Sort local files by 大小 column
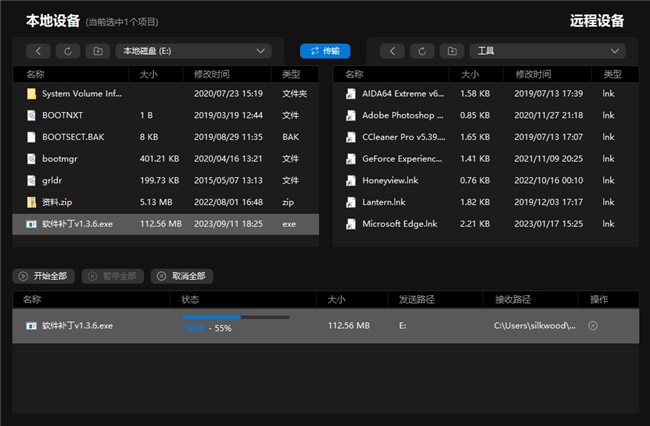 tap(148, 74)
